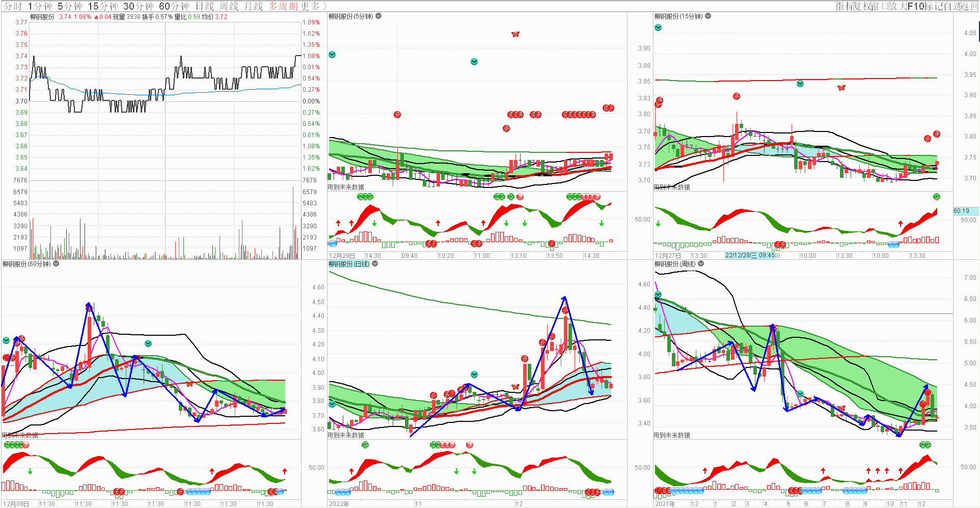Click the rightmost red coin signal in 15分钟 chart
Screen dimensions: 980x508
(x=937, y=134)
